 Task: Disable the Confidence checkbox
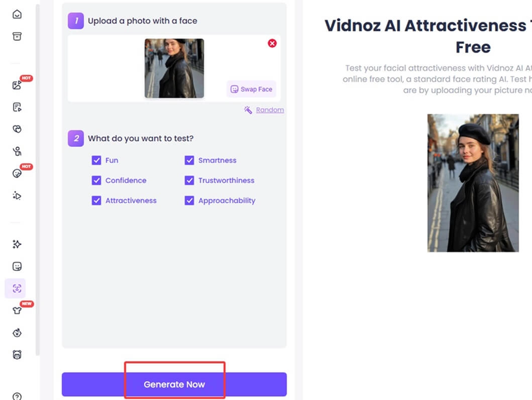point(96,180)
